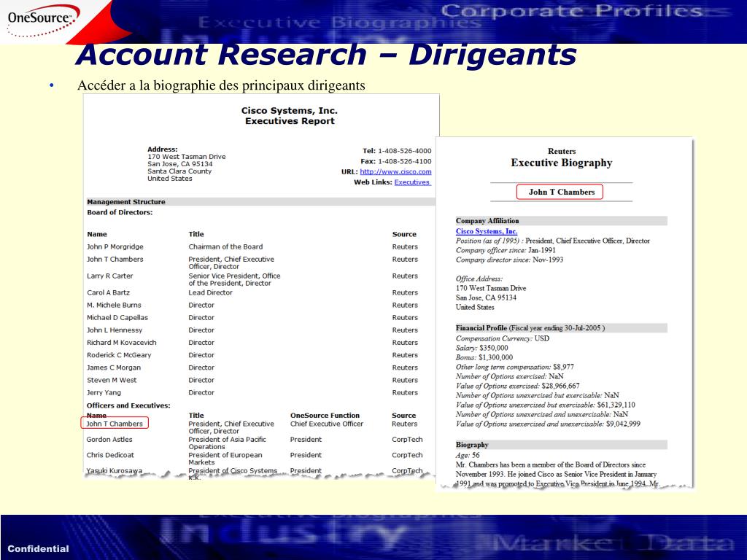This screenshot has height=560, width=747.
Task: Select Richard M Kovacevich
Action: [122, 343]
